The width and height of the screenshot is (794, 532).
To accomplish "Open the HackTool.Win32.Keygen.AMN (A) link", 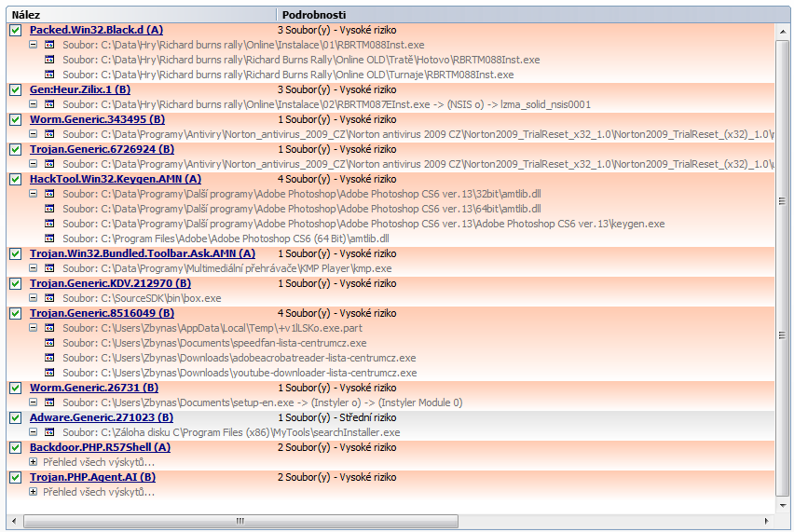I will click(116, 179).
